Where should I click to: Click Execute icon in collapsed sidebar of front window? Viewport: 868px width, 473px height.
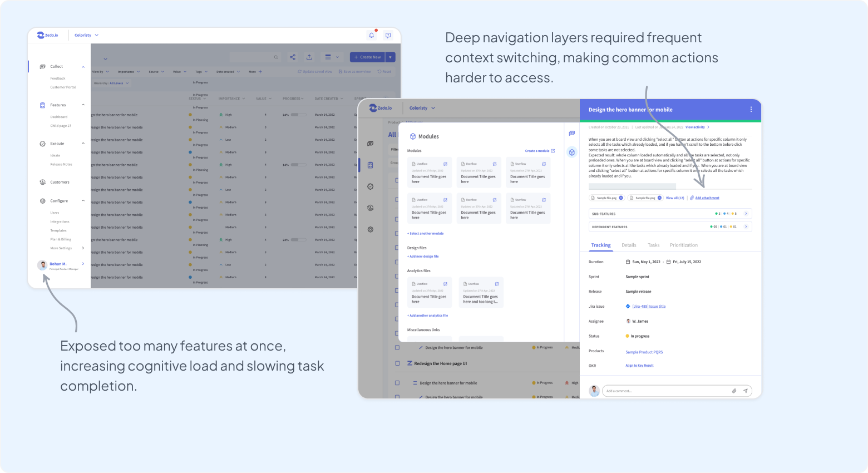click(x=371, y=186)
